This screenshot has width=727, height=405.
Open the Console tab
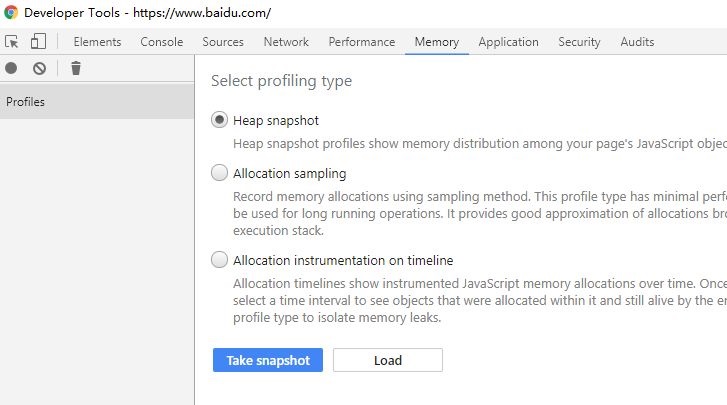pyautogui.click(x=161, y=42)
